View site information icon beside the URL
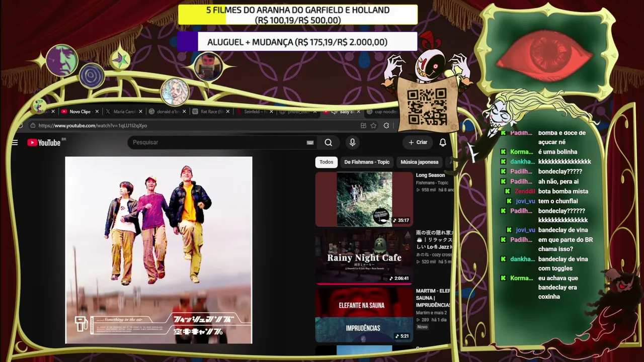 [33, 126]
